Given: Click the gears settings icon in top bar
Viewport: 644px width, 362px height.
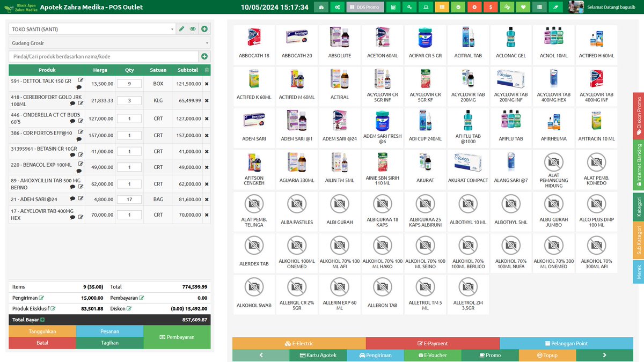Looking at the screenshot, I should [337, 8].
